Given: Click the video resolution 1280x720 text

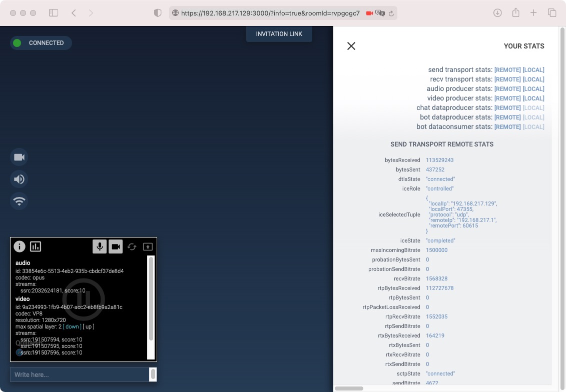Looking at the screenshot, I should 41,320.
